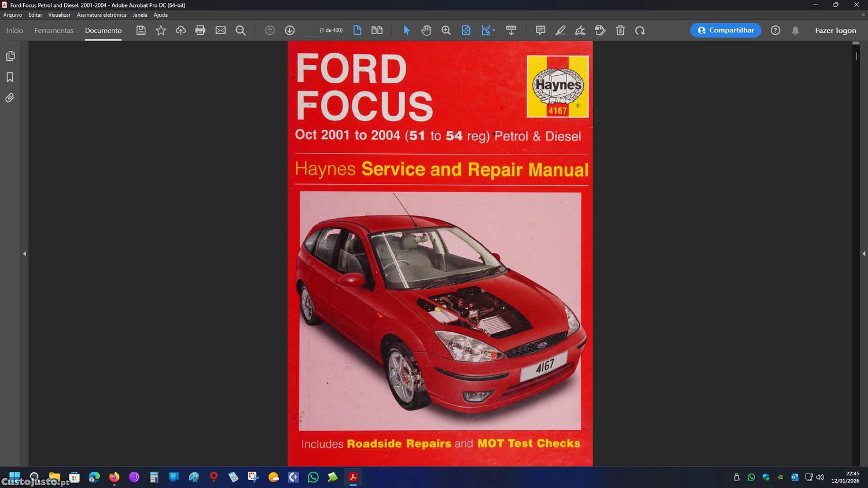Select the Hand pan tool
Image resolution: width=868 pixels, height=488 pixels.
[x=426, y=31]
